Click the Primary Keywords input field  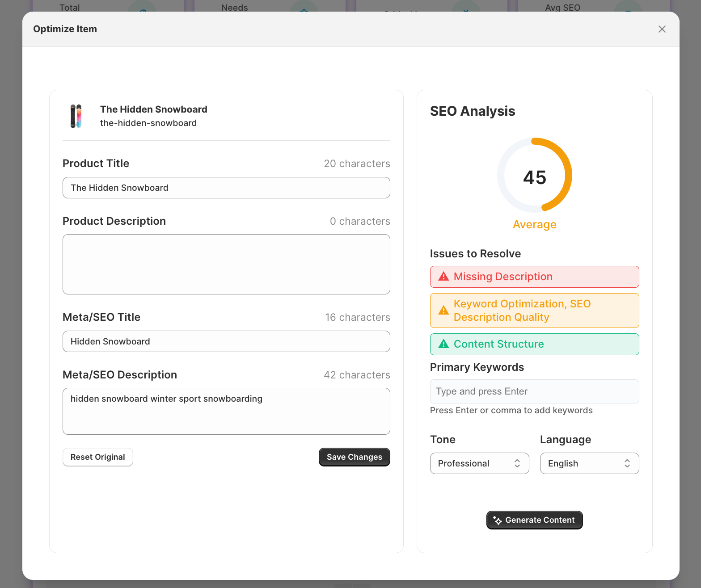(534, 391)
